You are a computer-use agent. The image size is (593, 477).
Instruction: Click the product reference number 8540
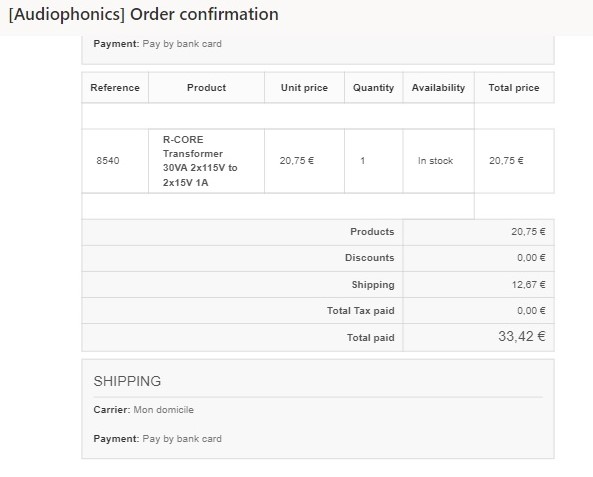(108, 161)
